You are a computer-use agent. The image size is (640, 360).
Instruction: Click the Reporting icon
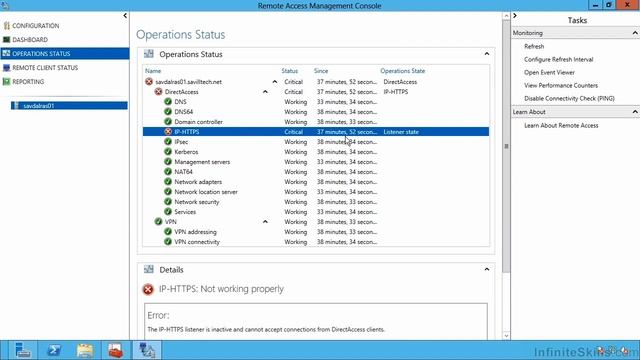tap(6, 82)
